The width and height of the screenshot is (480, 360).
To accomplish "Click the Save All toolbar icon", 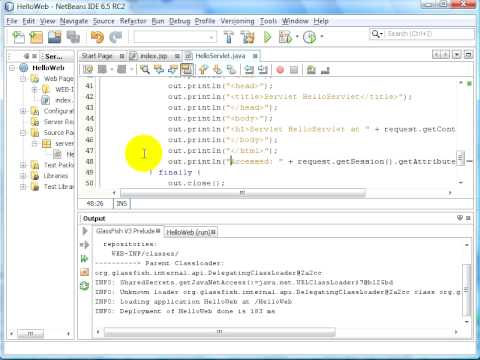I will pyautogui.click(x=73, y=37).
